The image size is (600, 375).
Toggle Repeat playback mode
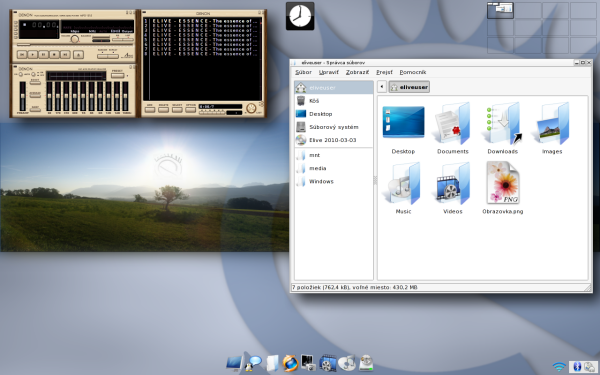click(113, 56)
